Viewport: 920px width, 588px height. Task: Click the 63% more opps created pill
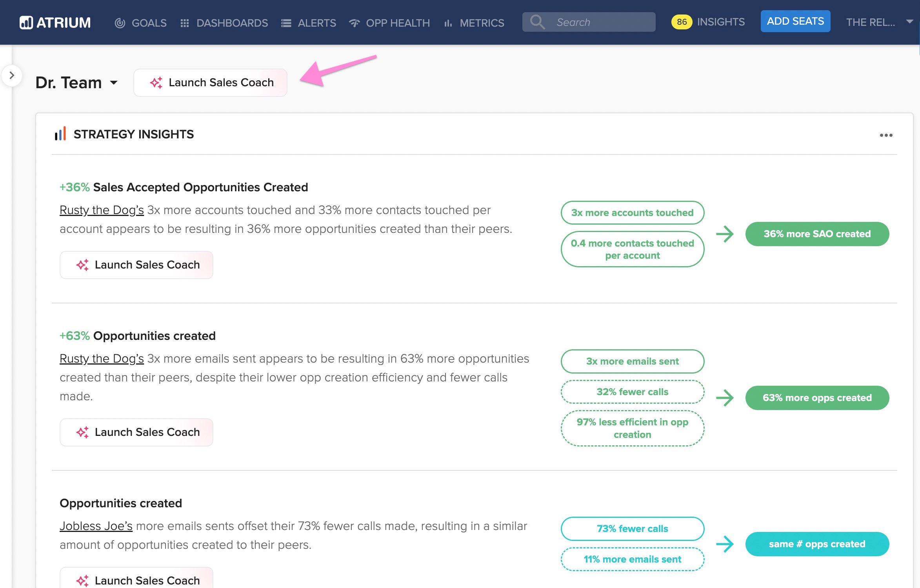click(817, 398)
